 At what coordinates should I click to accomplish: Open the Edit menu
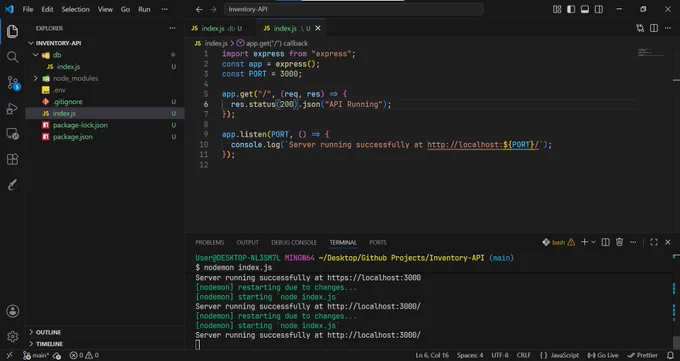point(47,9)
